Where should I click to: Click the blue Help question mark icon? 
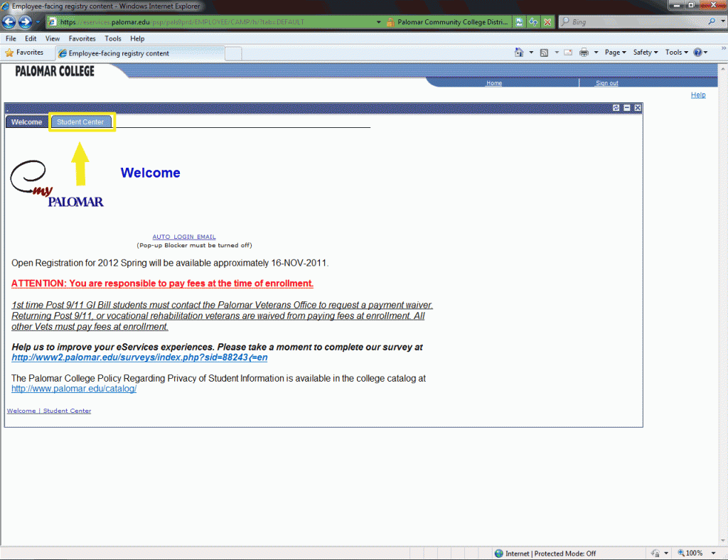697,53
